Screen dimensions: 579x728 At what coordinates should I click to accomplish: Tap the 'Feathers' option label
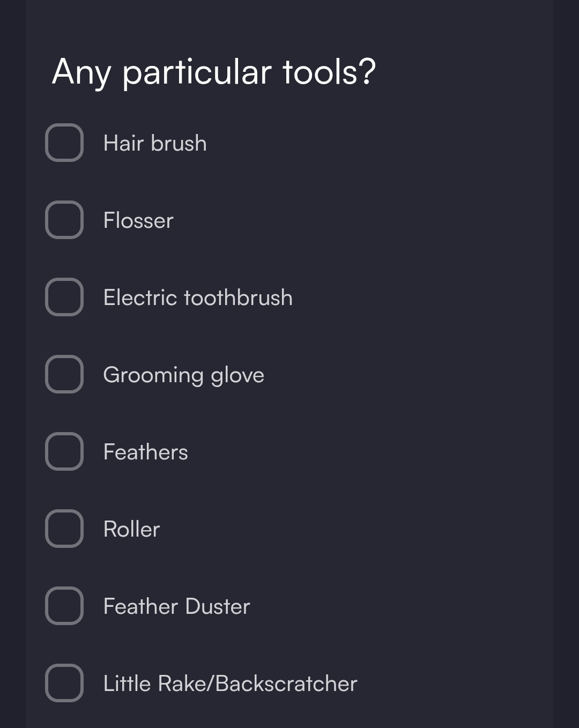pyautogui.click(x=145, y=452)
